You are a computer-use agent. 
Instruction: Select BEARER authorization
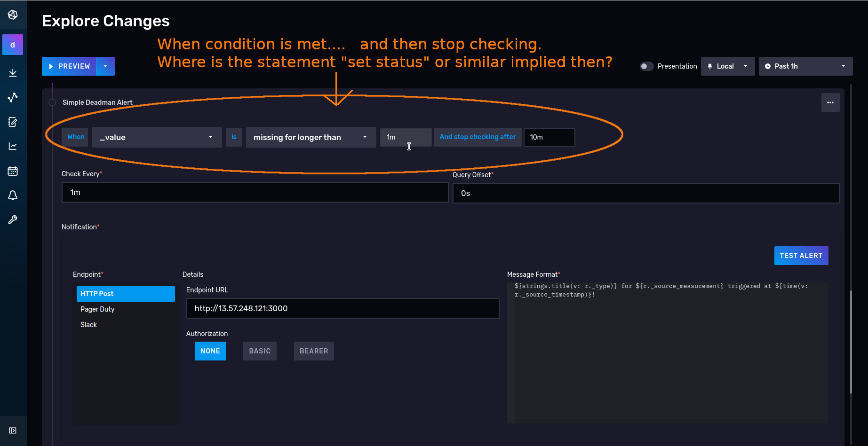click(x=314, y=351)
